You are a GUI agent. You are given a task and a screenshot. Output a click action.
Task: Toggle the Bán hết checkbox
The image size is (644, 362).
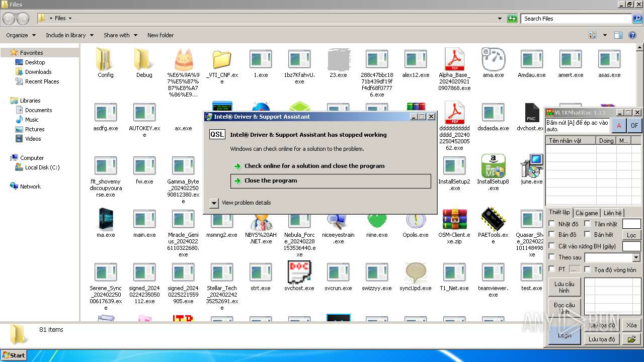coord(587,234)
